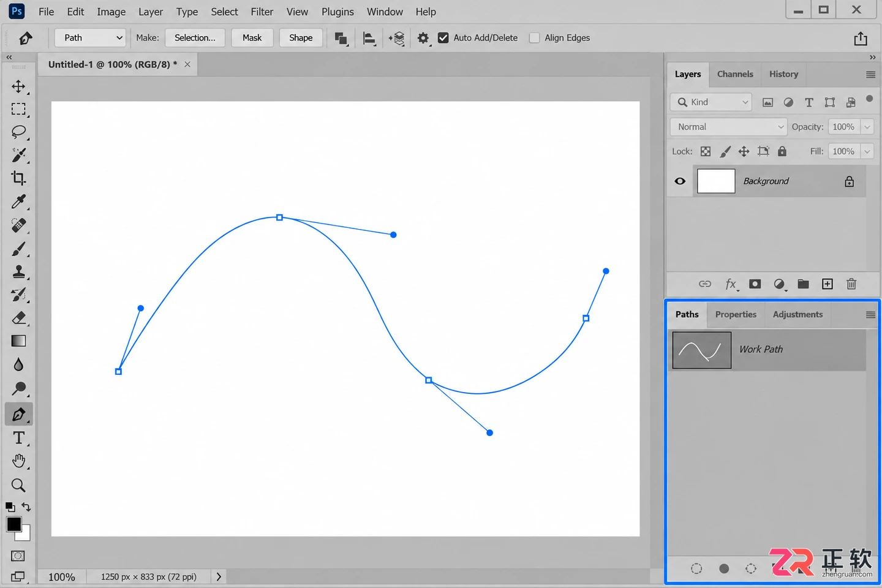Choose the Lasso tool

pyautogui.click(x=18, y=132)
